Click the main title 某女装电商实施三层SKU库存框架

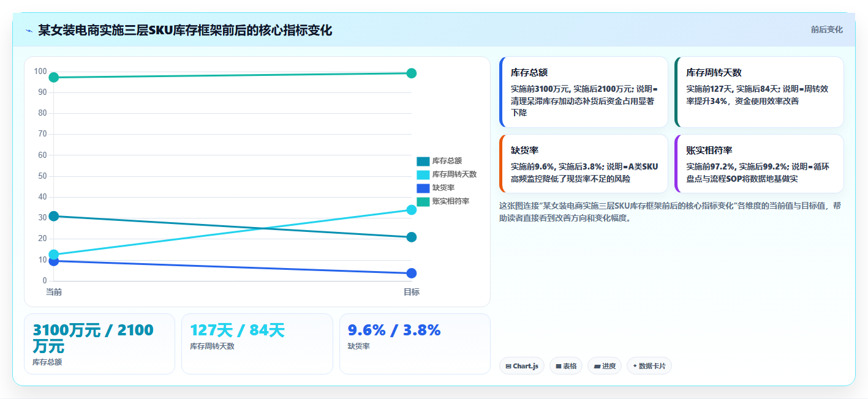click(185, 30)
